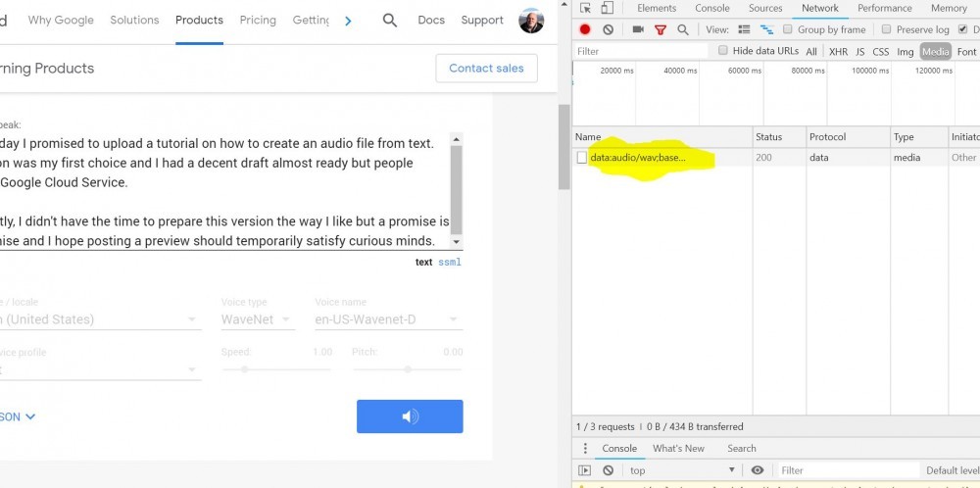Open the Search drawer tab
This screenshot has height=488, width=980.
(x=741, y=449)
